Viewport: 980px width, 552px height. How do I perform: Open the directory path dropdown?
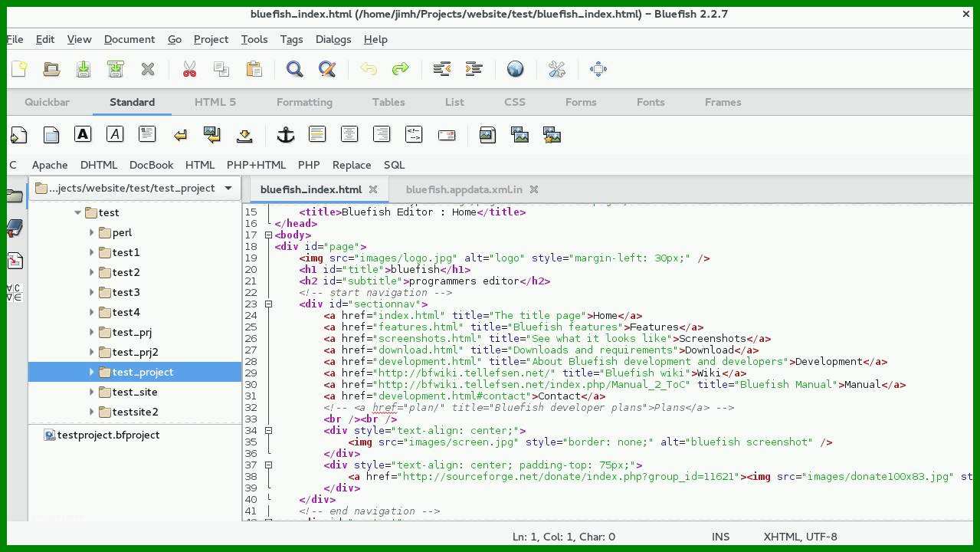(134, 188)
